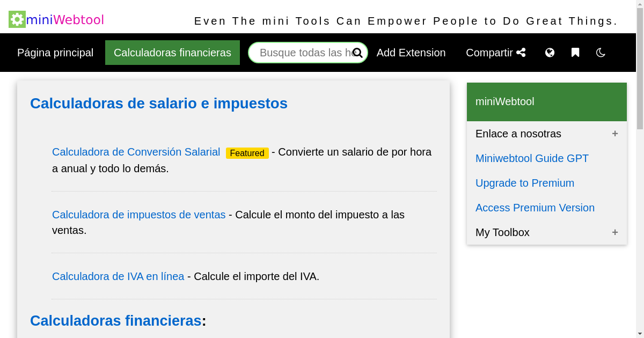Click Add Extension in the navbar
This screenshot has width=644, height=338.
[411, 53]
